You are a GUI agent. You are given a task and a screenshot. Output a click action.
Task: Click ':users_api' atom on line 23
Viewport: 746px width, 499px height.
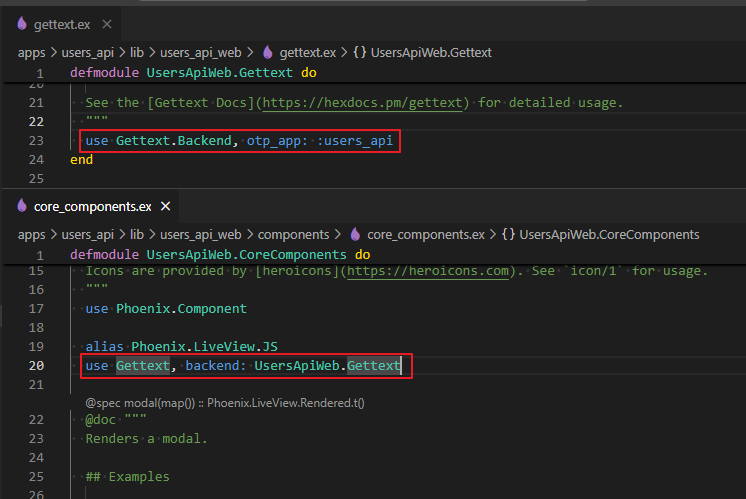click(x=355, y=141)
